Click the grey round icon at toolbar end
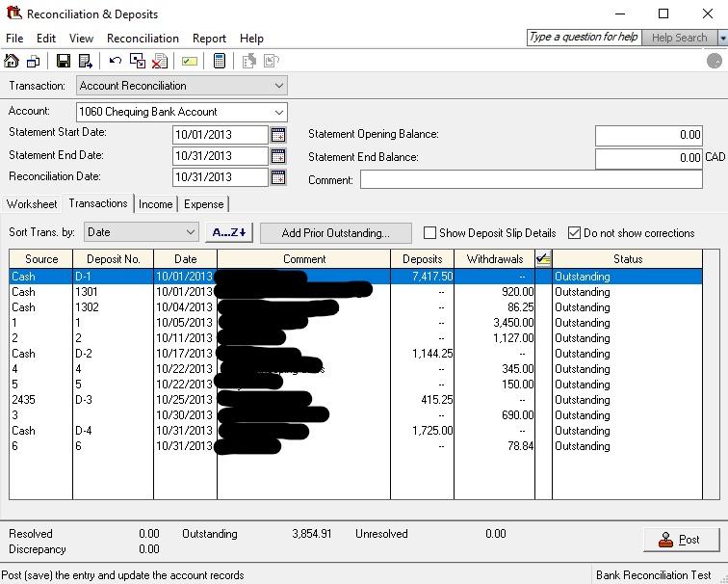 coord(715,61)
